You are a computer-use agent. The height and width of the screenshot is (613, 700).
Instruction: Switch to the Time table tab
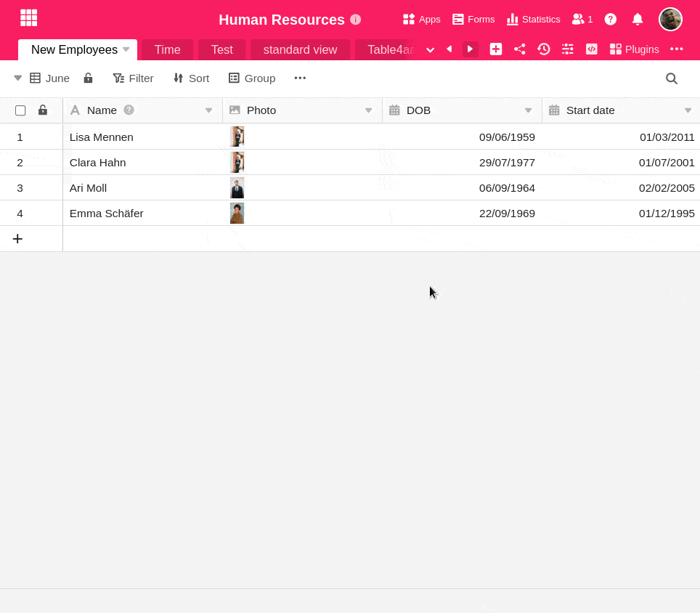[x=167, y=49]
